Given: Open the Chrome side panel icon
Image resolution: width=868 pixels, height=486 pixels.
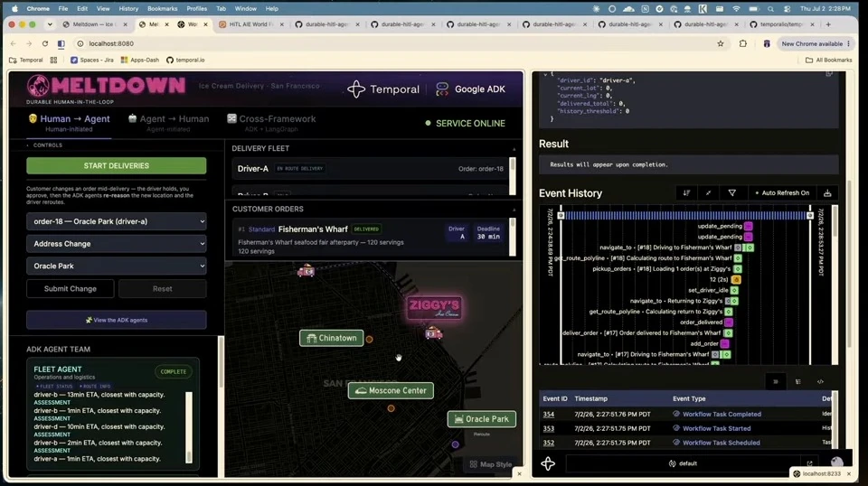Looking at the screenshot, I should tap(61, 43).
